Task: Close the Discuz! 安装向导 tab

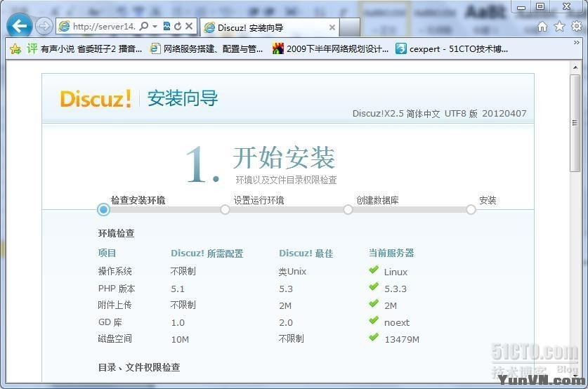Action: click(332, 27)
